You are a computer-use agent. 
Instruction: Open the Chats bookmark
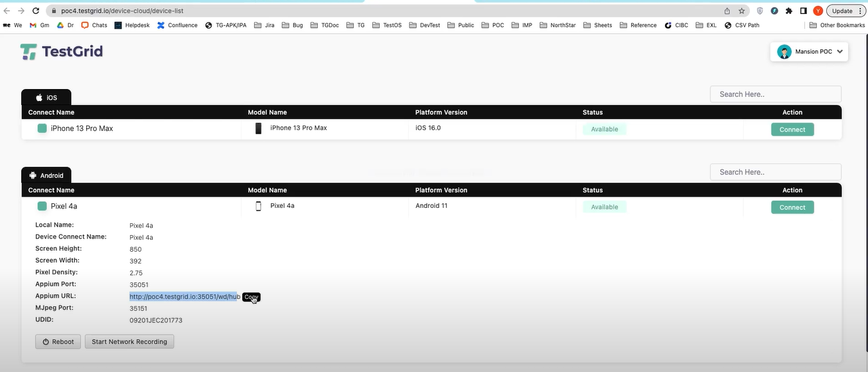click(x=94, y=25)
